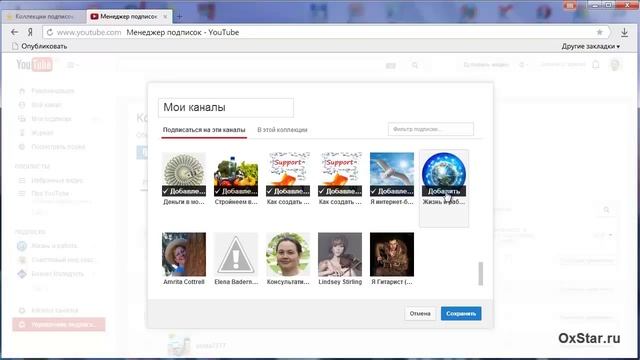This screenshot has width=640, height=360.
Task: Close the Менеджер подписок tab
Action: pyautogui.click(x=165, y=17)
